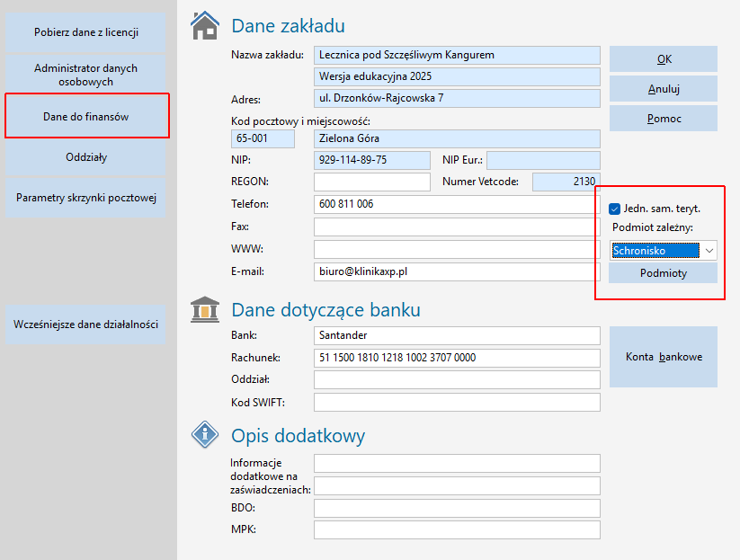Screen dimensions: 740x560
Task: Open the Oddziały section
Action: tap(86, 157)
